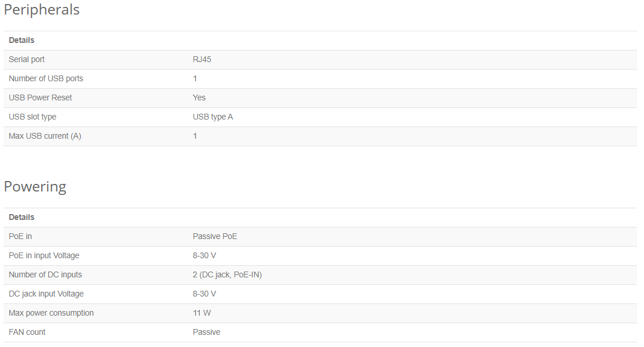Click the USB Power Reset label

pos(40,97)
